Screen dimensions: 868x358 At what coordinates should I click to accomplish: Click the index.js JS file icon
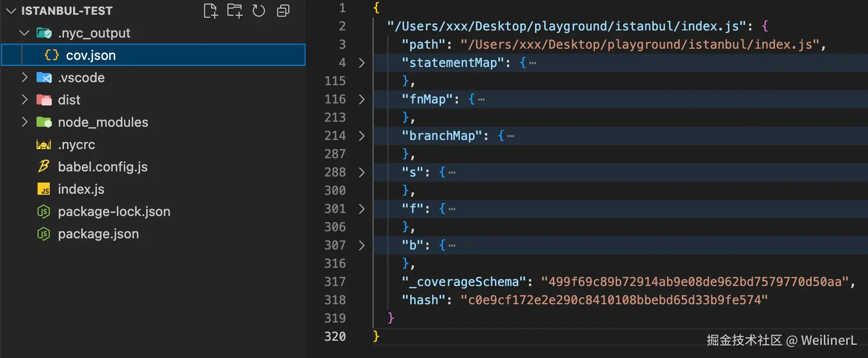(44, 189)
